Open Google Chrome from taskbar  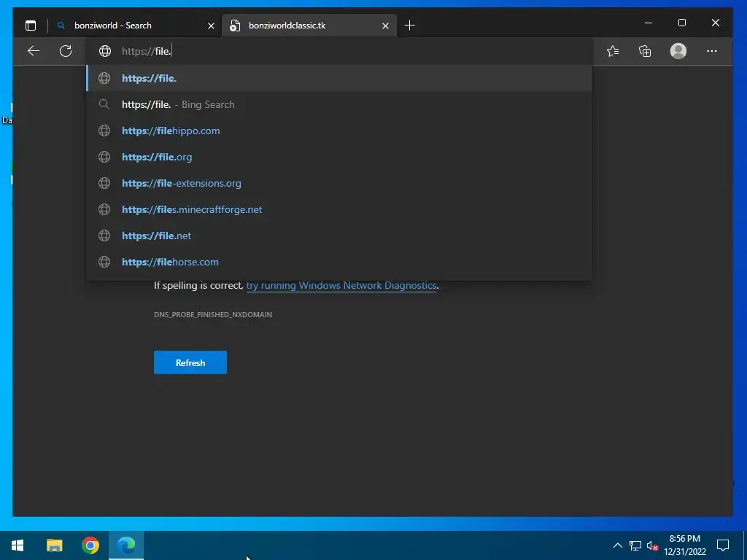(x=90, y=545)
